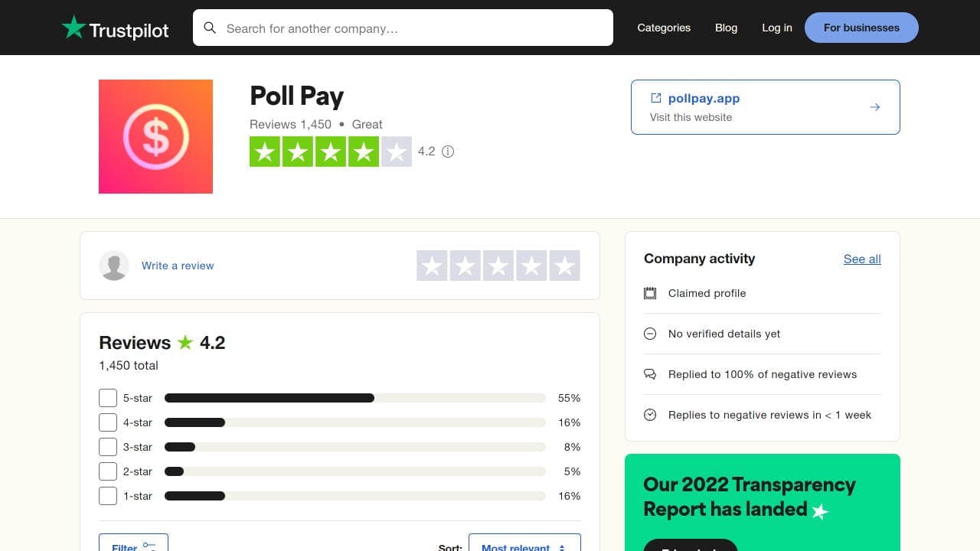Select the fifth star to rate Poll Pay

click(x=564, y=266)
